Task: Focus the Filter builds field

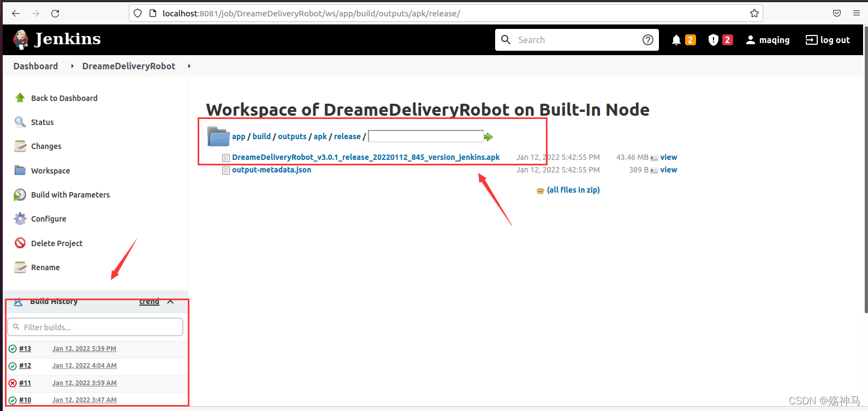Action: (95, 327)
